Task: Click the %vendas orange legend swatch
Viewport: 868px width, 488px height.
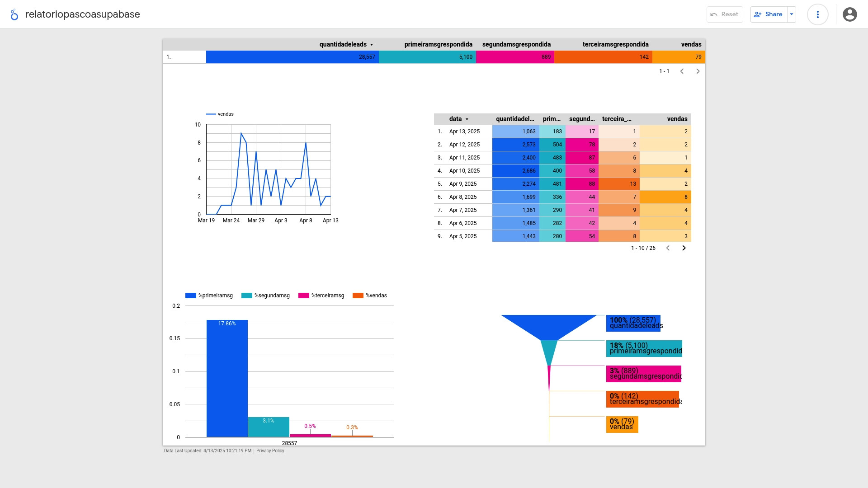Action: [358, 296]
